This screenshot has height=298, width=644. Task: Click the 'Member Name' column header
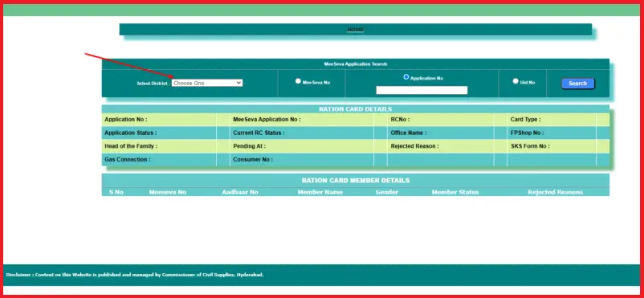(320, 192)
